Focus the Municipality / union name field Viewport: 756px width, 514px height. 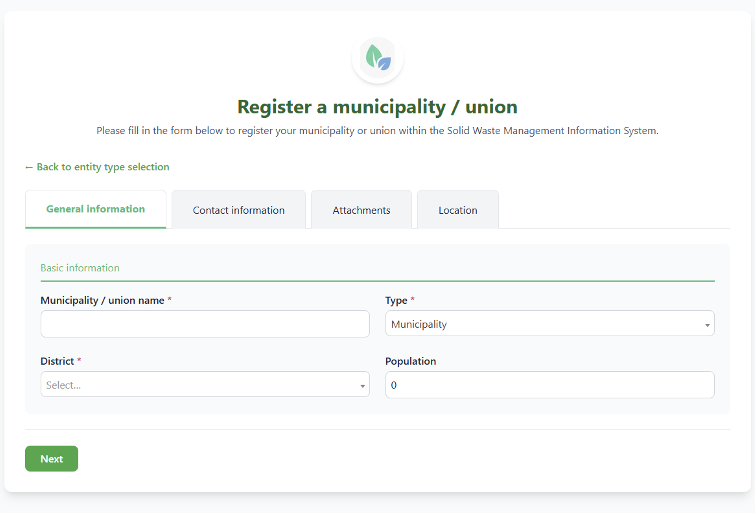click(x=205, y=324)
